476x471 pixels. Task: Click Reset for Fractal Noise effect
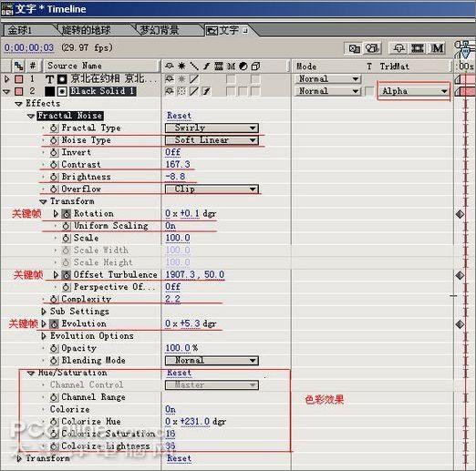click(179, 116)
